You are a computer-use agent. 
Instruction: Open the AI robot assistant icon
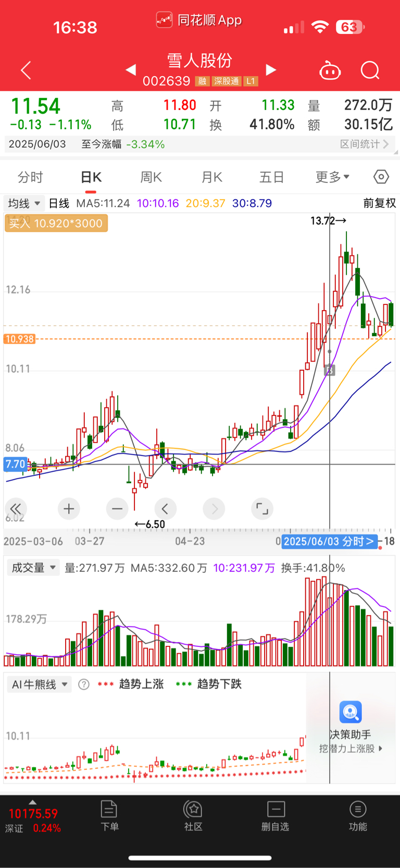pos(330,70)
